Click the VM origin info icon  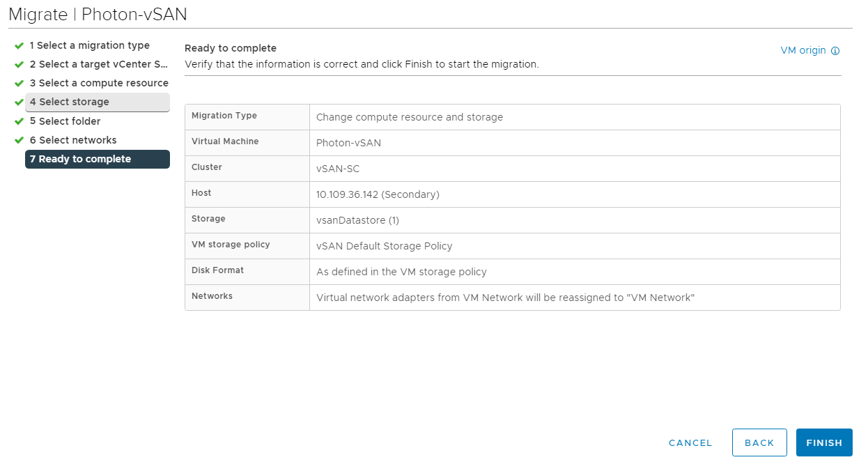[x=835, y=51]
